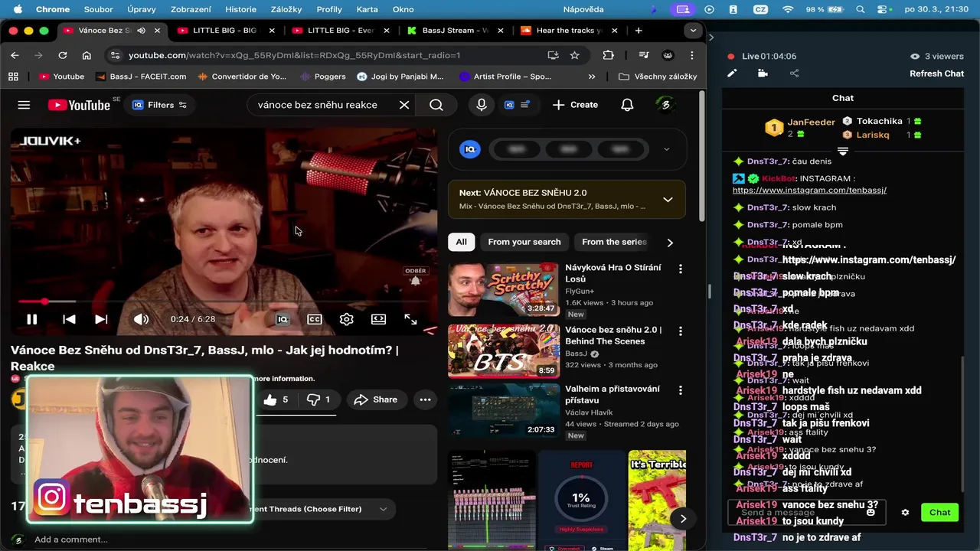Open options for Valheim video
This screenshot has height=551, width=980.
680,390
